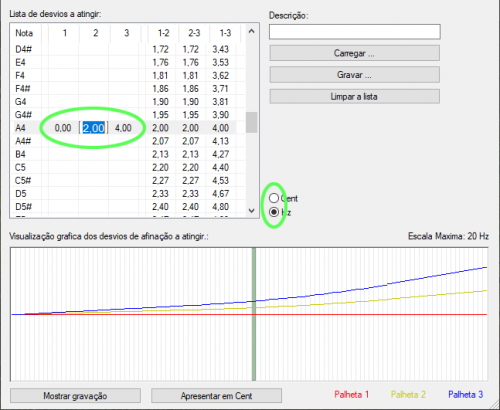The width and height of the screenshot is (500, 410).
Task: Click the 0,00 cell for reed 1 in A4
Action: [x=63, y=128]
